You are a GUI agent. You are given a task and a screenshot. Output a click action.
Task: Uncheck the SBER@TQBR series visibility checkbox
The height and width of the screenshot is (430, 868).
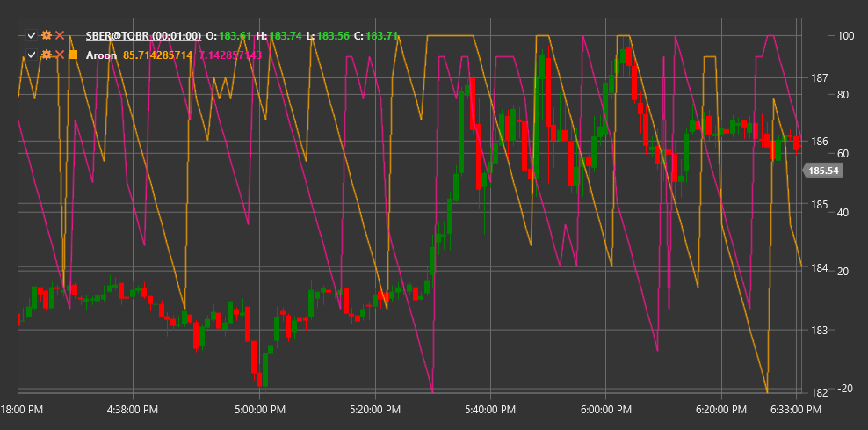click(32, 36)
